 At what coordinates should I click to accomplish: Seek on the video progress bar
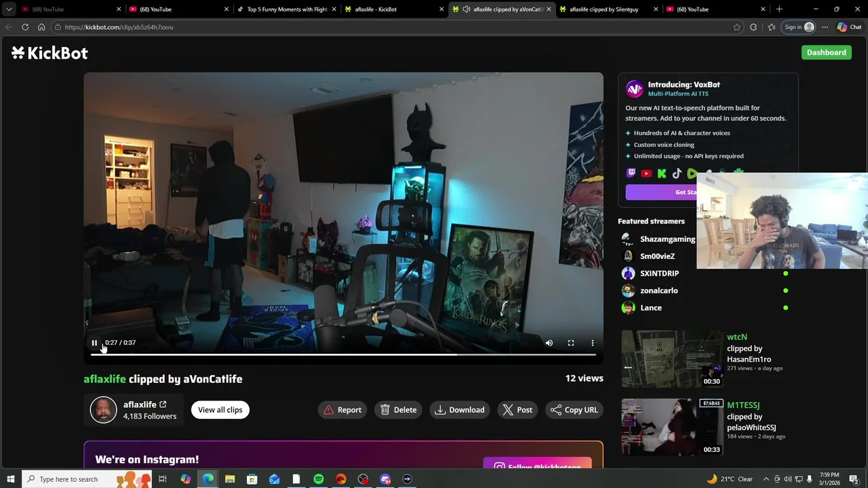pyautogui.click(x=343, y=354)
